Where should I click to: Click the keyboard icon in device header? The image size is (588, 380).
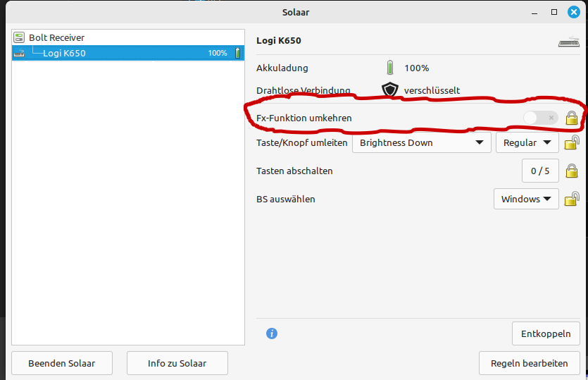tap(569, 42)
